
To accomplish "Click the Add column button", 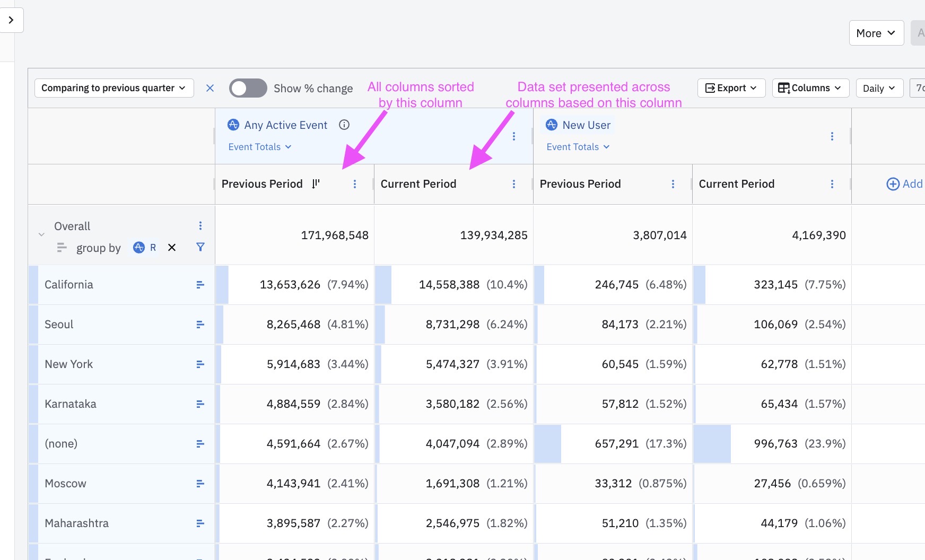I will (x=904, y=184).
